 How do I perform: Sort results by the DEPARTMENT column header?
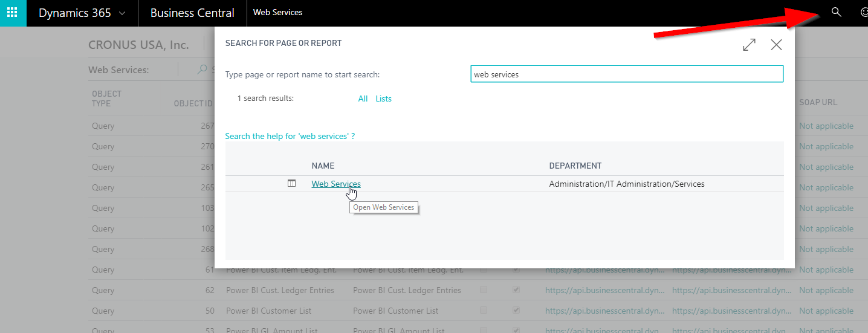pos(575,166)
